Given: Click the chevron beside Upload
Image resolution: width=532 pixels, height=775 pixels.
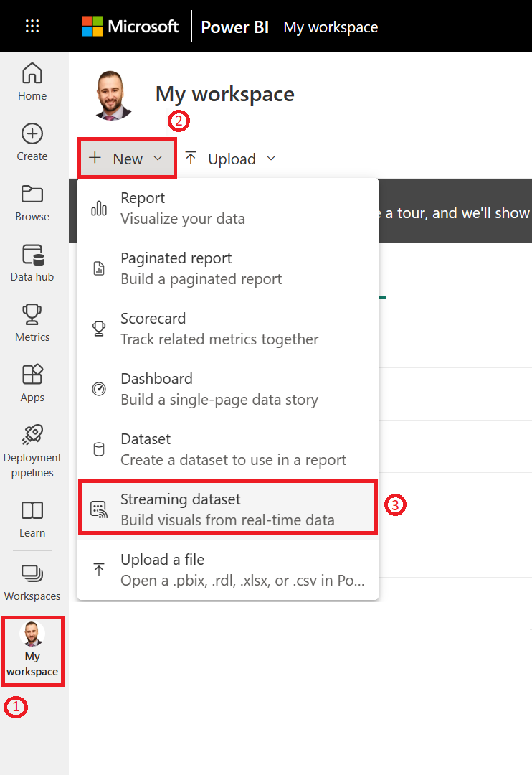Looking at the screenshot, I should click(x=271, y=158).
